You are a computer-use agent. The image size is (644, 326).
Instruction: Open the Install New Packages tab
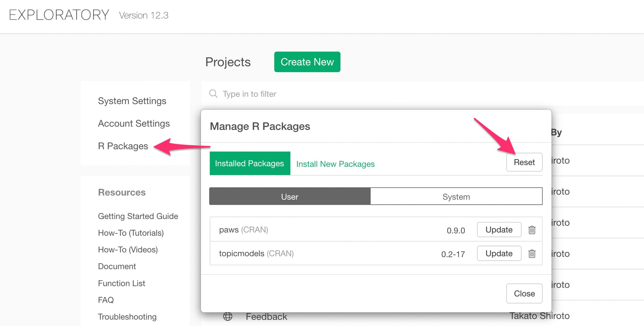pos(335,164)
